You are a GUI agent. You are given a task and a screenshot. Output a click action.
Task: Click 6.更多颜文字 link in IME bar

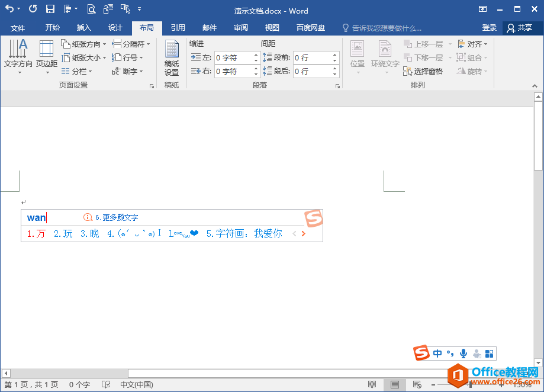tap(117, 217)
